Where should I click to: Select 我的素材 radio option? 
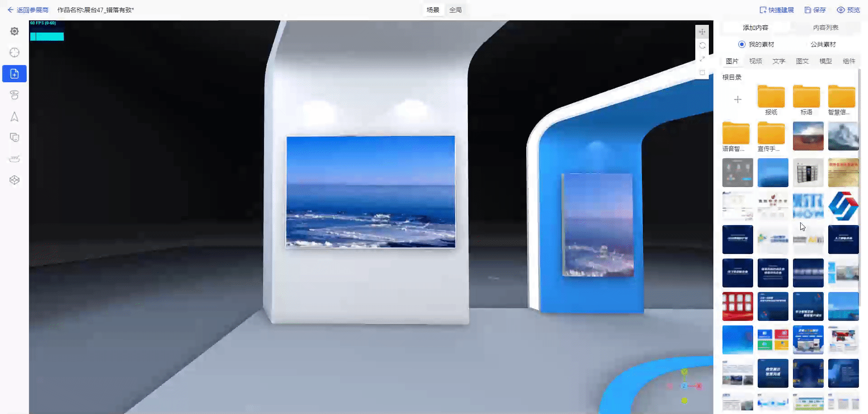742,44
